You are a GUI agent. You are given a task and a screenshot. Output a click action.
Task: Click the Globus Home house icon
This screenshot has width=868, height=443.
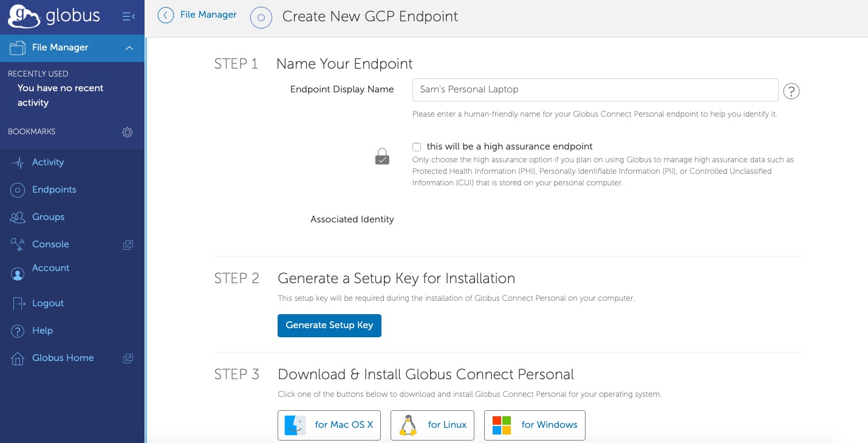tap(18, 358)
